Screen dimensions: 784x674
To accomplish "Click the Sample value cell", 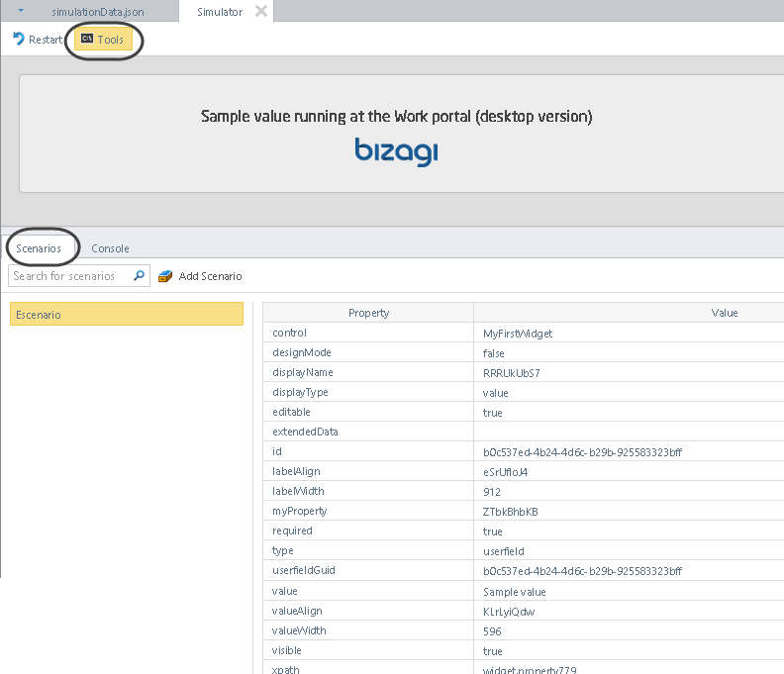I will point(629,592).
